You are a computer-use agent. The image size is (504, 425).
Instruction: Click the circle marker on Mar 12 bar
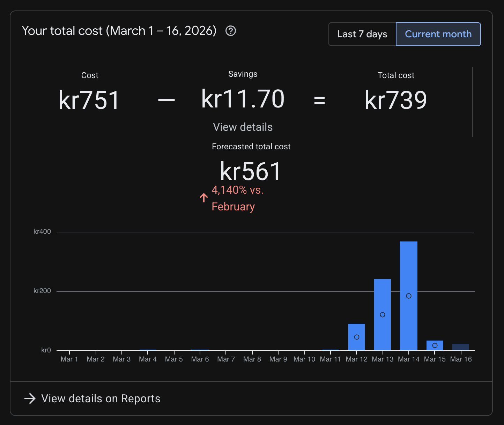coord(357,337)
